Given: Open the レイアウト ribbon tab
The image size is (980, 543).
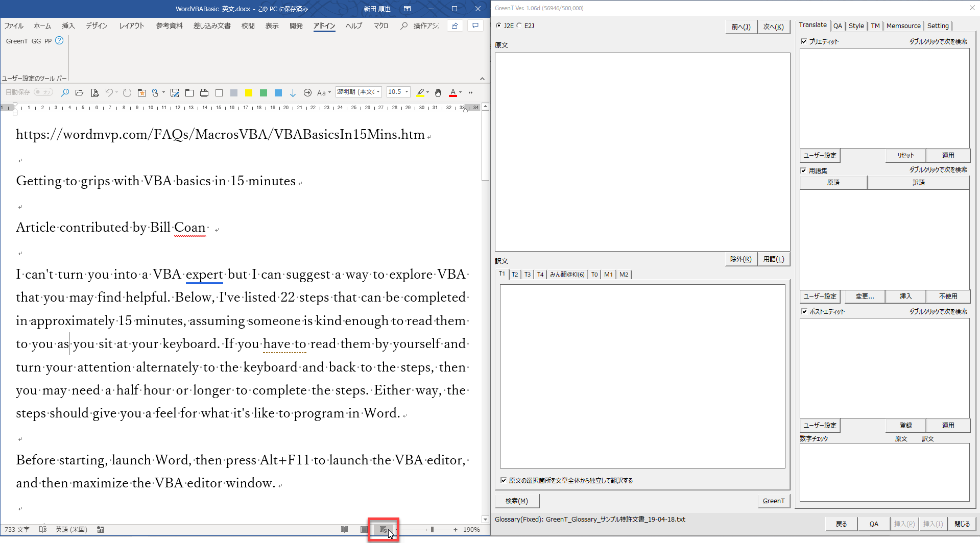Looking at the screenshot, I should point(131,26).
